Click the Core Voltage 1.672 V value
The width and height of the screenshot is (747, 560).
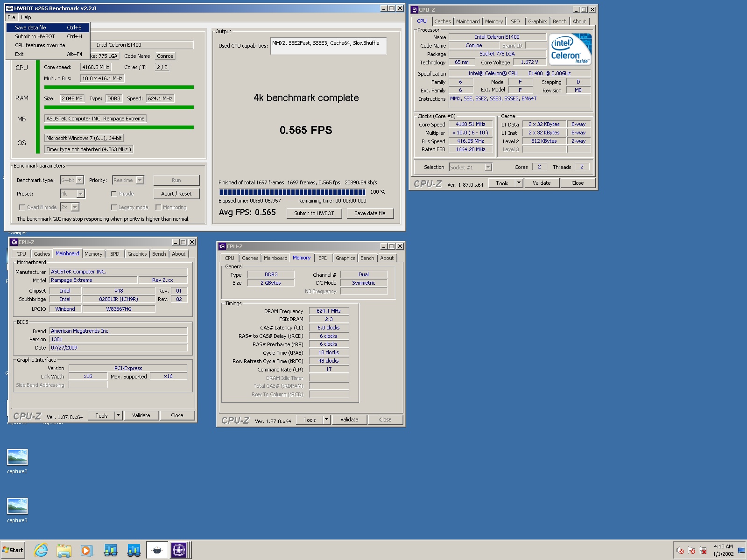click(x=529, y=62)
